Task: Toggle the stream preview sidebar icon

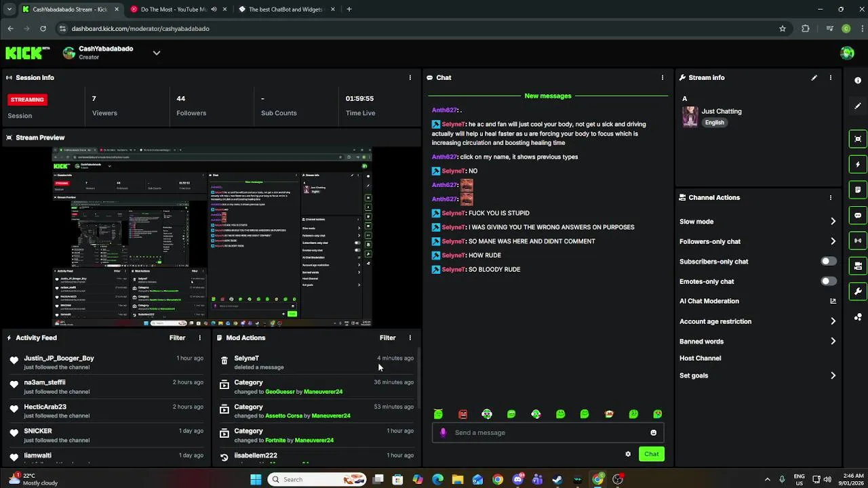Action: [x=858, y=139]
